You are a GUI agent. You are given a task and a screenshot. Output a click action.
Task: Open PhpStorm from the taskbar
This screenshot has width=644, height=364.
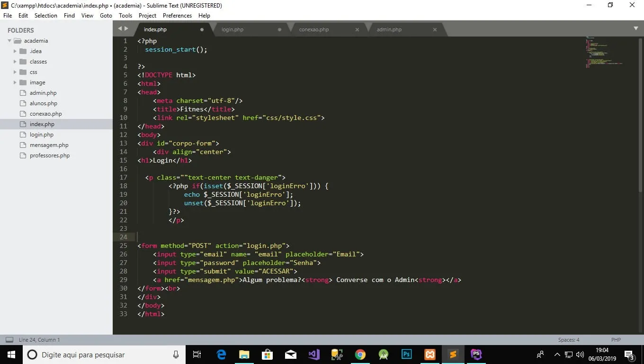coord(476,355)
